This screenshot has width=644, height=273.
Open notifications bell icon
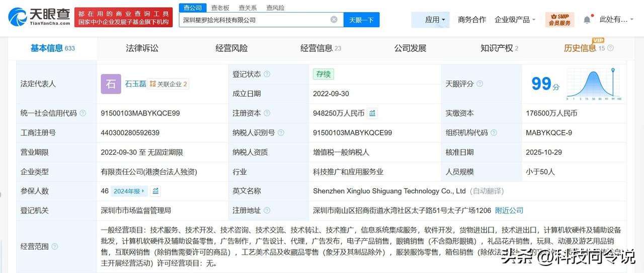[587, 20]
